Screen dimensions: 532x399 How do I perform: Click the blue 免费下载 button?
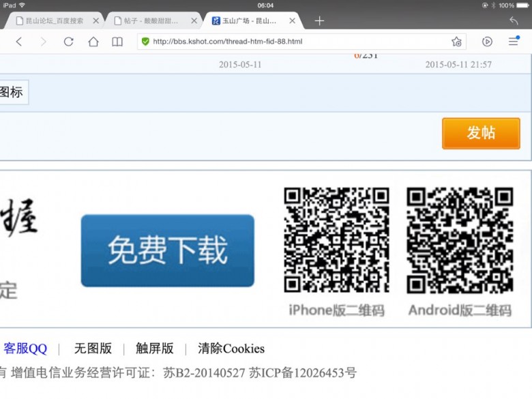(x=167, y=251)
